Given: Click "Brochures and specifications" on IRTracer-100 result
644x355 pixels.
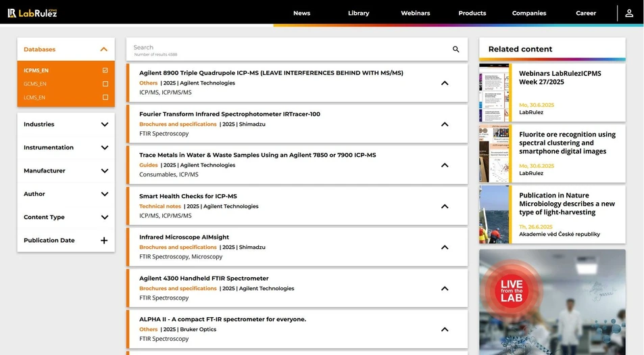Looking at the screenshot, I should [178, 124].
